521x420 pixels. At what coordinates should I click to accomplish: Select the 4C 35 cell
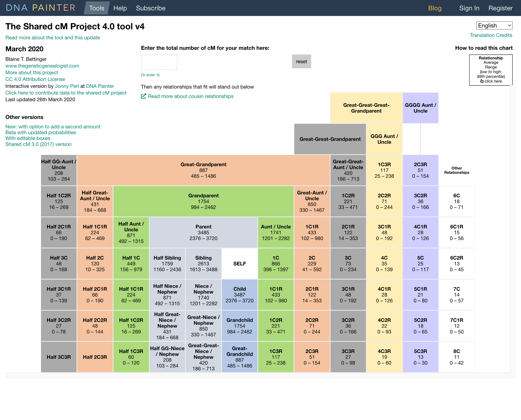384,264
